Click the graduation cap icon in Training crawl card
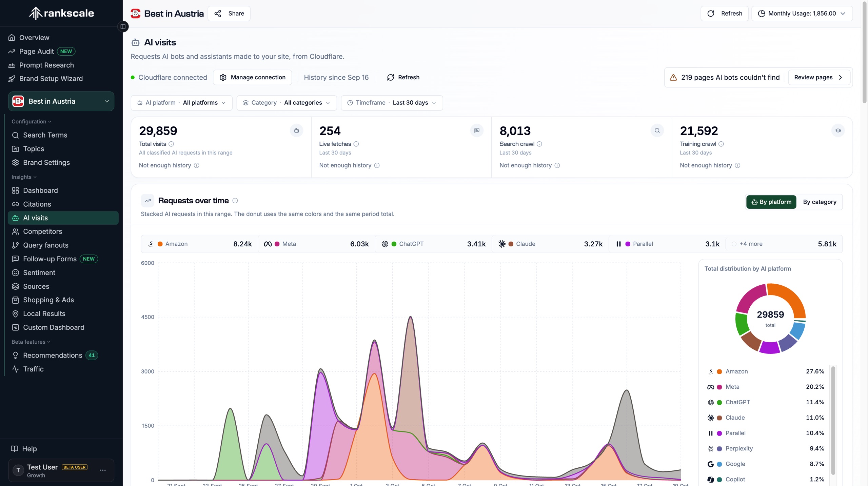Screen dimensions: 868x486 [x=838, y=130]
